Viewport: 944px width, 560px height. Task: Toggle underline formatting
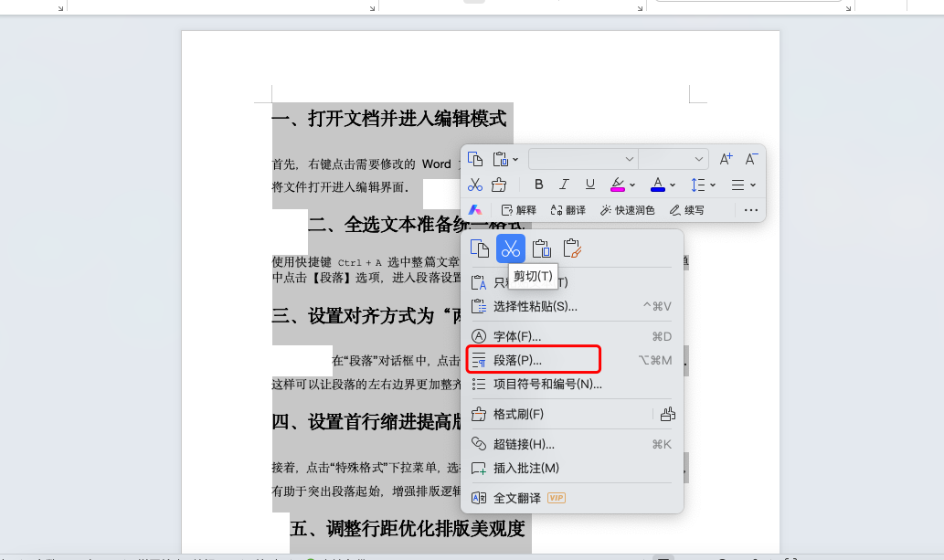pyautogui.click(x=589, y=185)
